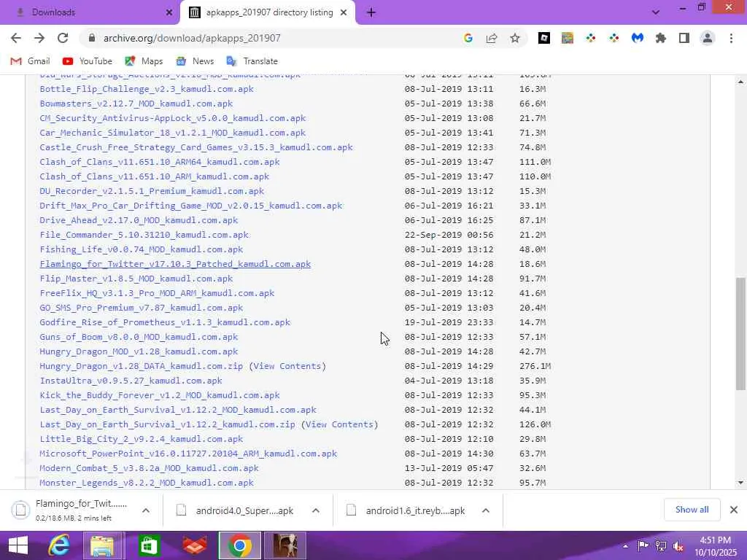Open the tab search dropdown arrow
The height and width of the screenshot is (560, 747).
click(x=656, y=13)
